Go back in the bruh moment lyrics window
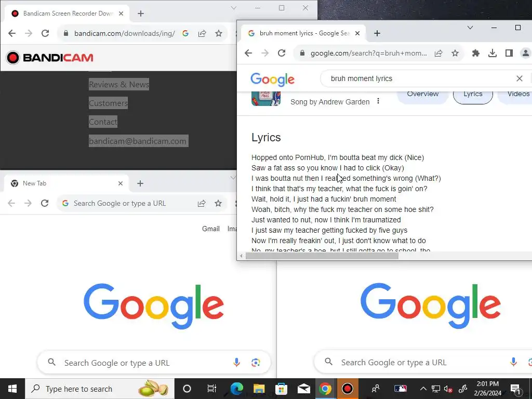Screen dimensions: 532x399 tap(248, 53)
